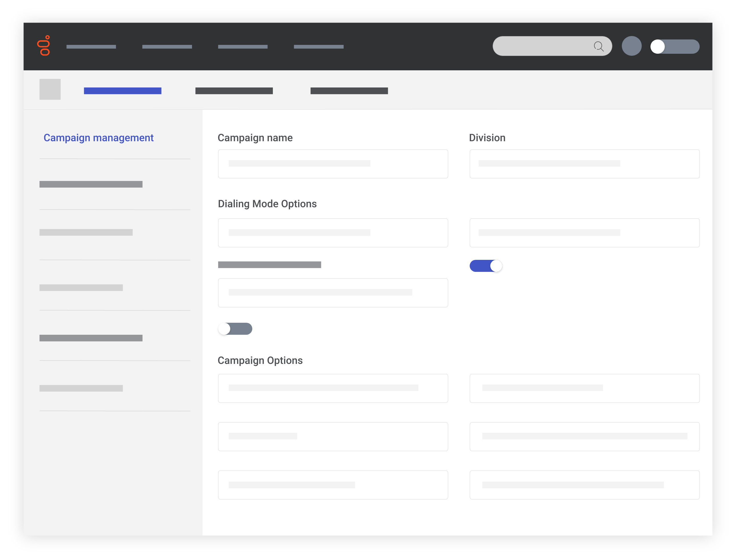Image resolution: width=736 pixels, height=560 pixels.
Task: Open the Division dropdown field
Action: (x=585, y=164)
